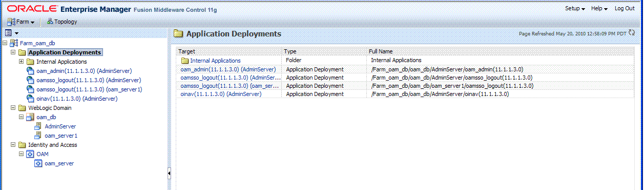Click the oam_db domain icon
The image size is (644, 190).
(30, 117)
